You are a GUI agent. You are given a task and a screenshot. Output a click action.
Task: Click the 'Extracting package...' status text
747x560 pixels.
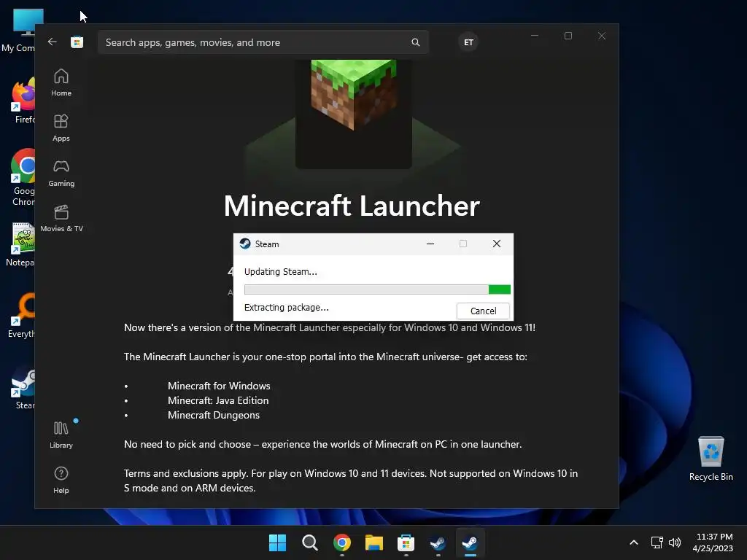[x=286, y=308]
